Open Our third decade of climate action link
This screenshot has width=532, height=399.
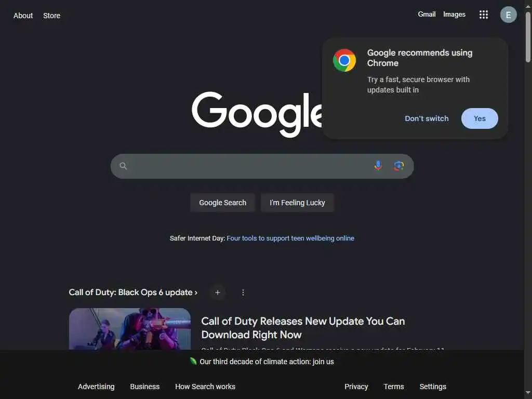[x=267, y=362]
